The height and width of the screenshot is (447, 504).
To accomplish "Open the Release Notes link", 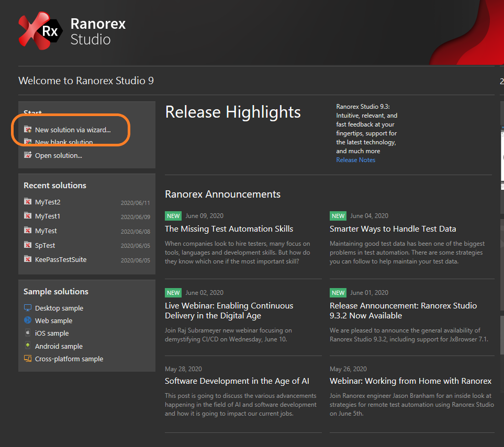I will [355, 160].
